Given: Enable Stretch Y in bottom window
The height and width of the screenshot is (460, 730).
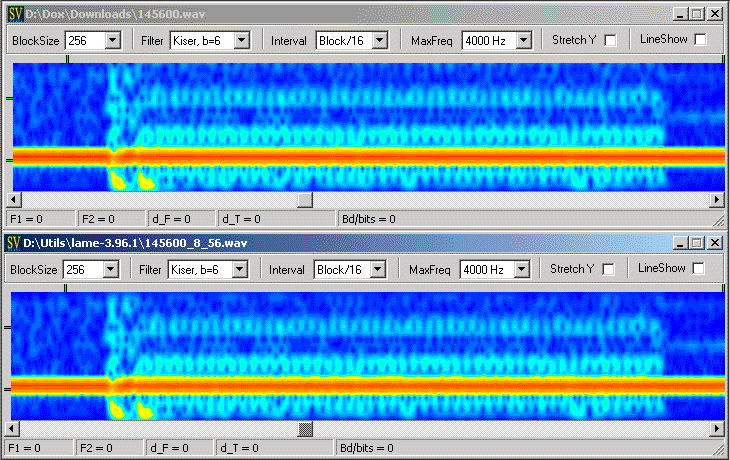Looking at the screenshot, I should click(x=609, y=269).
